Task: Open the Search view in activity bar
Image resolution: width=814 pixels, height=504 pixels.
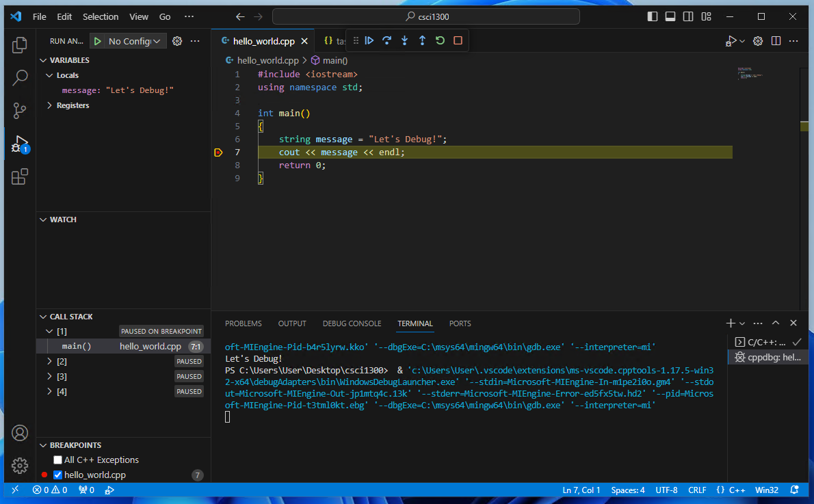Action: 20,78
